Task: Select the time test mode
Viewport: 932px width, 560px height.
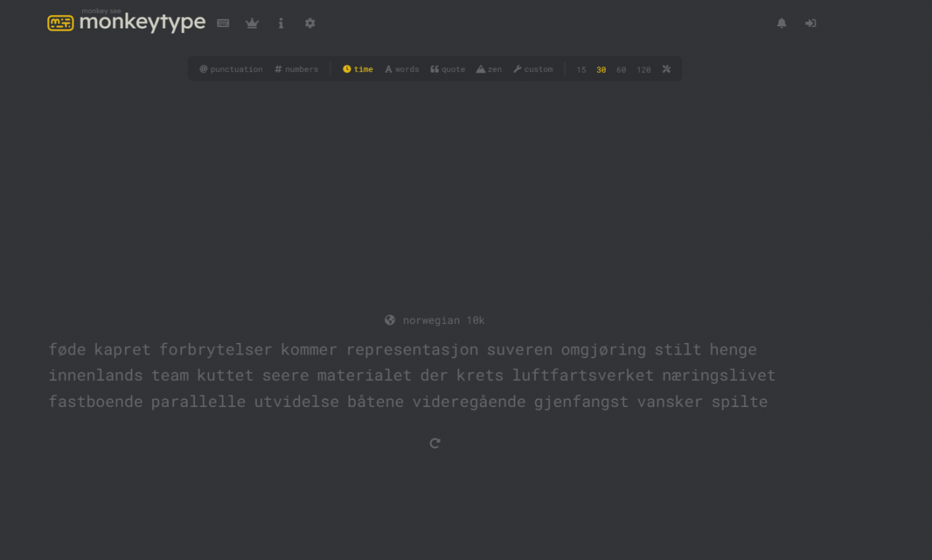Action: [358, 68]
